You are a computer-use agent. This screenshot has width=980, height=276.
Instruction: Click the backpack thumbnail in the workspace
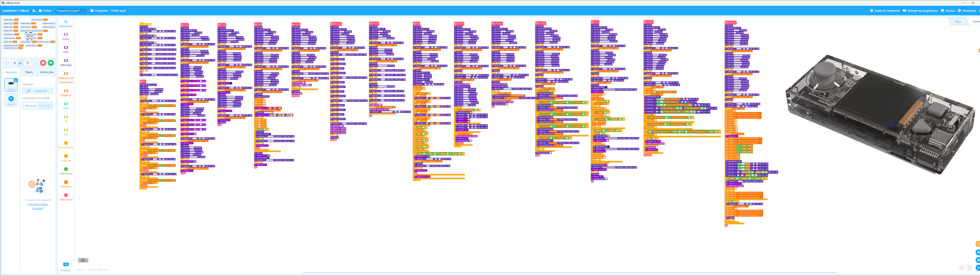coord(83,260)
